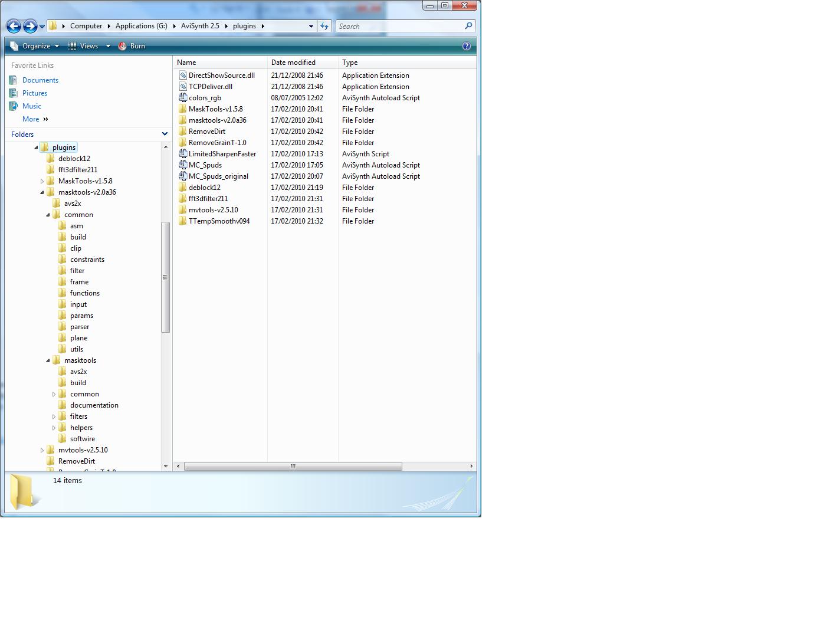
Task: Navigate to AviSynth 2.5 breadcrumb
Action: (200, 26)
